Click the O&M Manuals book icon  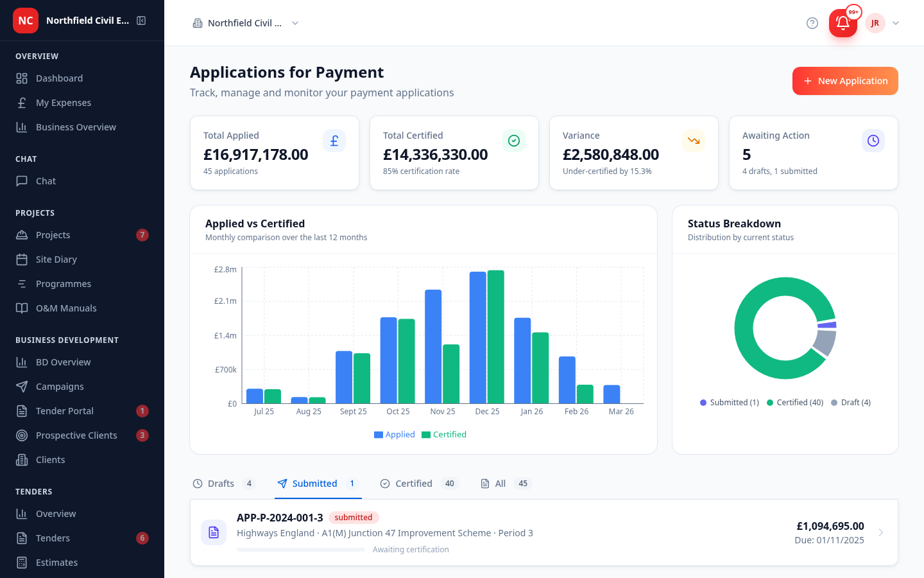pos(22,308)
